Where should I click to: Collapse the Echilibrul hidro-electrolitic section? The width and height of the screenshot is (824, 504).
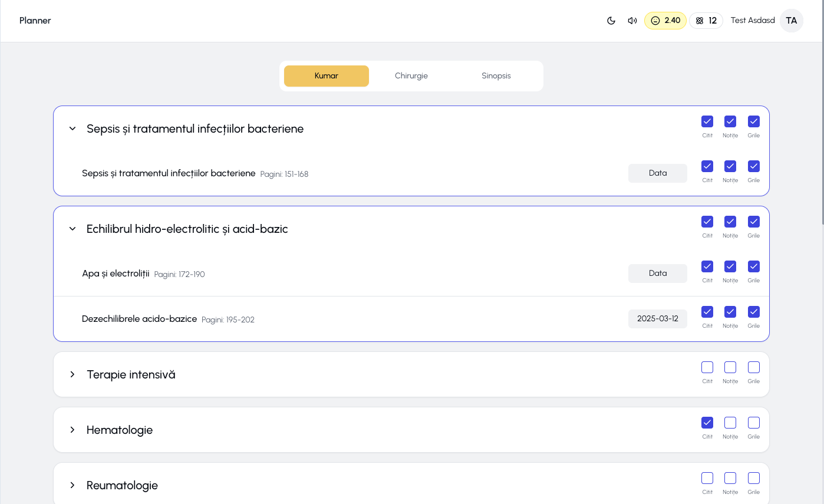pos(72,229)
